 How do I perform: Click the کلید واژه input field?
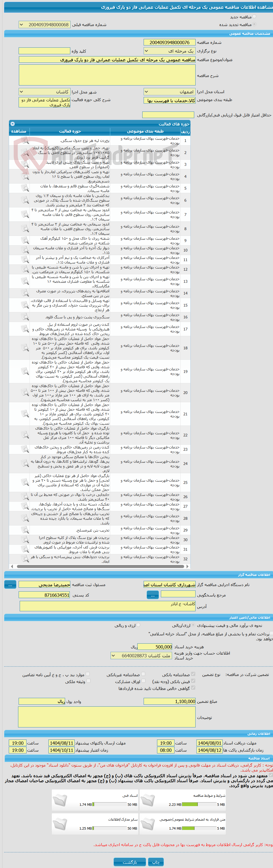click(x=44, y=51)
